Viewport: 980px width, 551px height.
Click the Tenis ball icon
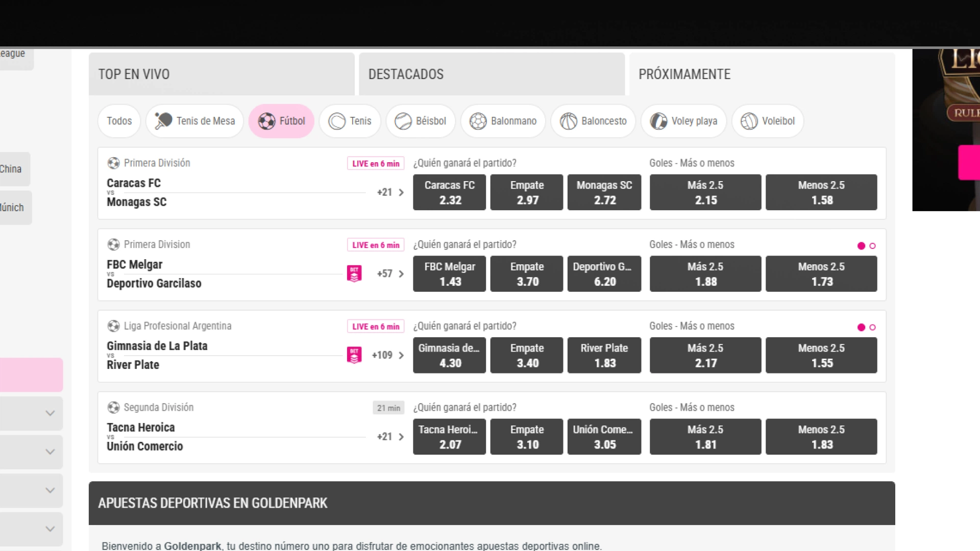pos(337,121)
